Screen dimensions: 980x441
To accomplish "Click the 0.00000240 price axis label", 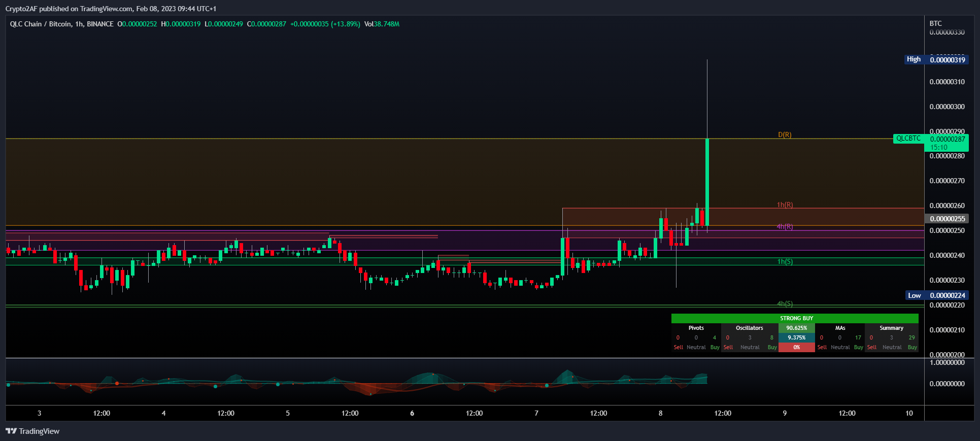I will 947,255.
